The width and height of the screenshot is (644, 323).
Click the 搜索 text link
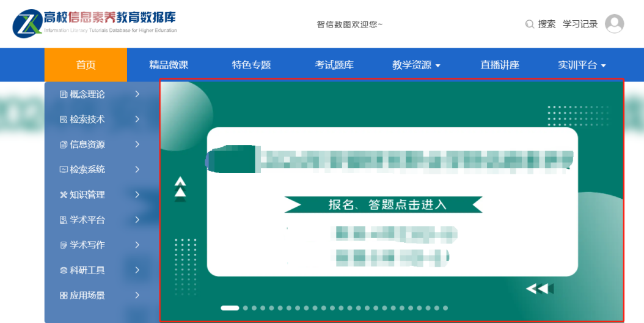pos(547,24)
